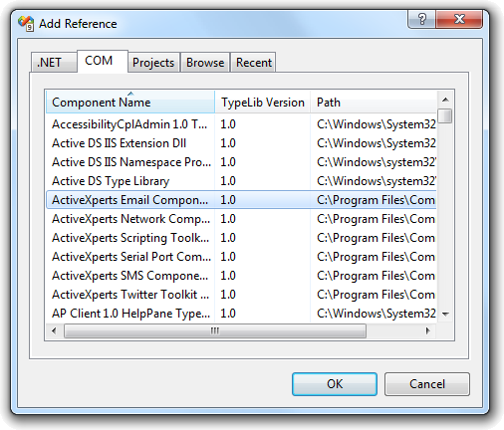Click the horizontal scrollbar thumb
The image size is (504, 430).
pos(215,330)
